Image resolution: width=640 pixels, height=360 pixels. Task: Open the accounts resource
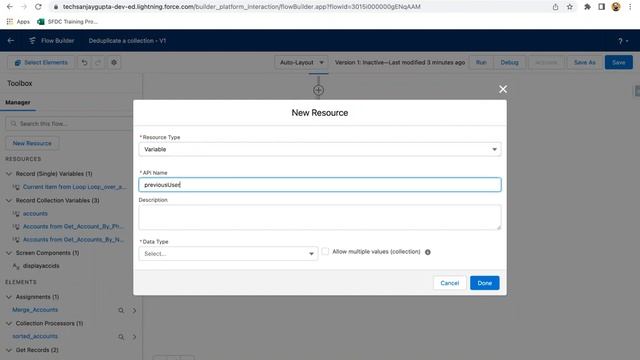coord(35,213)
